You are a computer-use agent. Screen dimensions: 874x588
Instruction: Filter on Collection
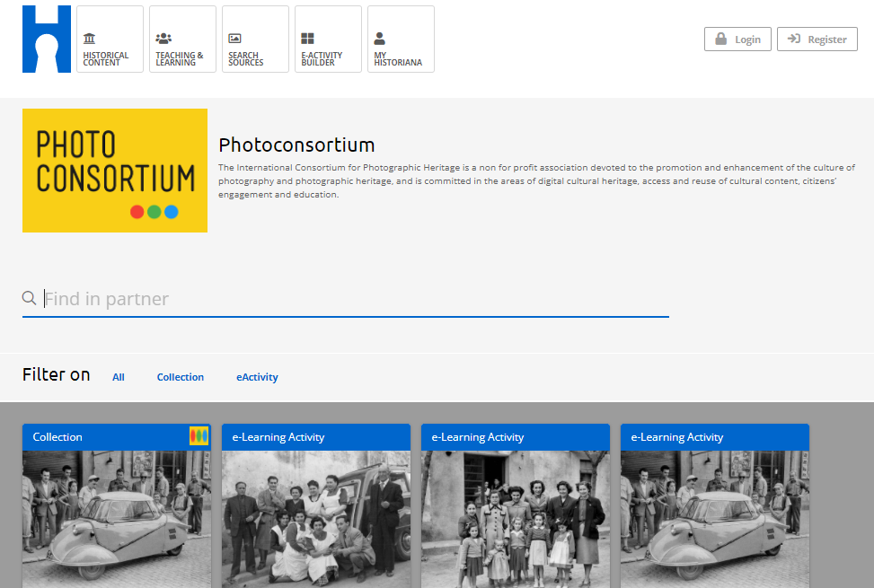[180, 377]
